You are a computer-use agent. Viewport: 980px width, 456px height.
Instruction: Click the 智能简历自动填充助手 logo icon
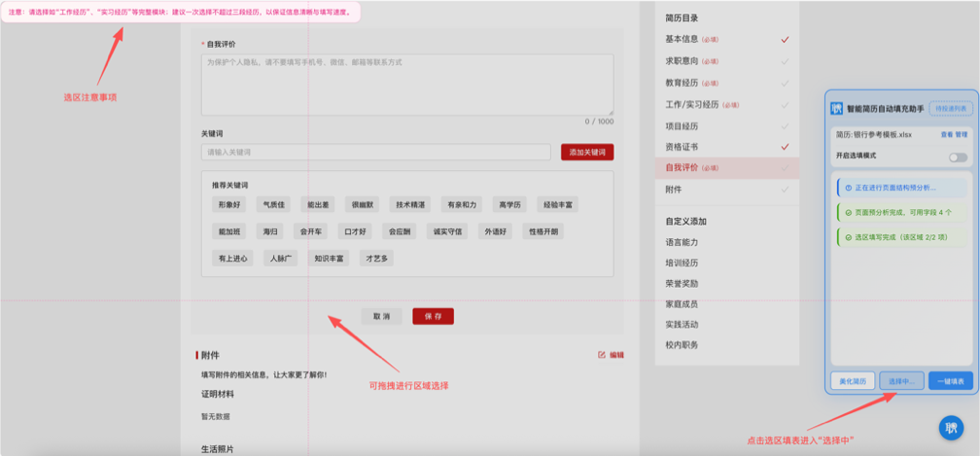pos(836,109)
